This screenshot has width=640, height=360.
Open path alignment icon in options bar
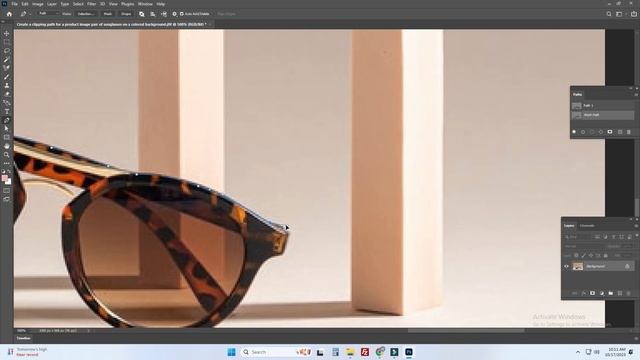pyautogui.click(x=153, y=14)
